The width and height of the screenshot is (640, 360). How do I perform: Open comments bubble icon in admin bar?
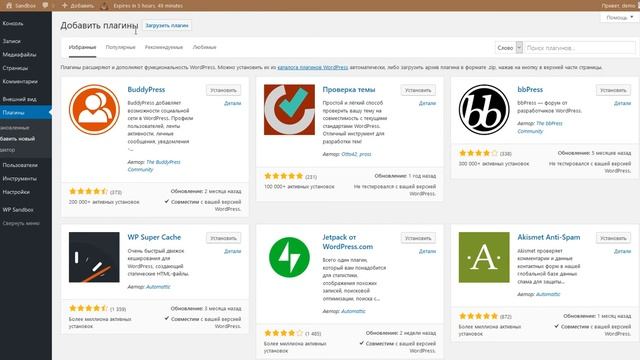[x=45, y=5]
